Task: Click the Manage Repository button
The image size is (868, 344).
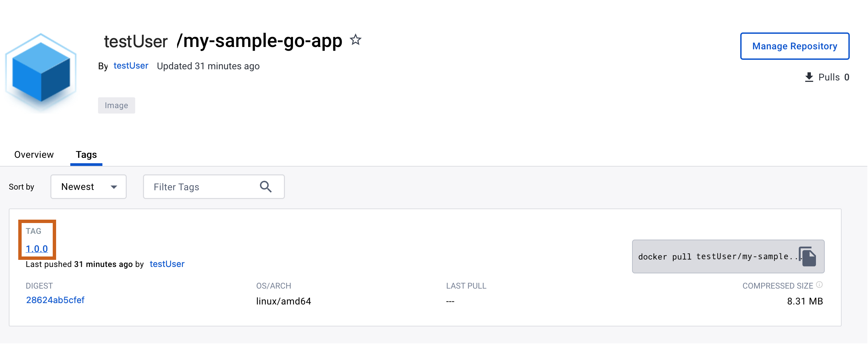Action: pyautogui.click(x=794, y=46)
